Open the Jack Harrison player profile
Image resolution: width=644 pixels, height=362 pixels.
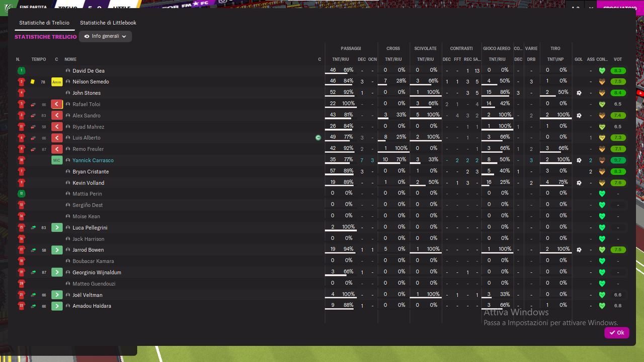coord(88,239)
